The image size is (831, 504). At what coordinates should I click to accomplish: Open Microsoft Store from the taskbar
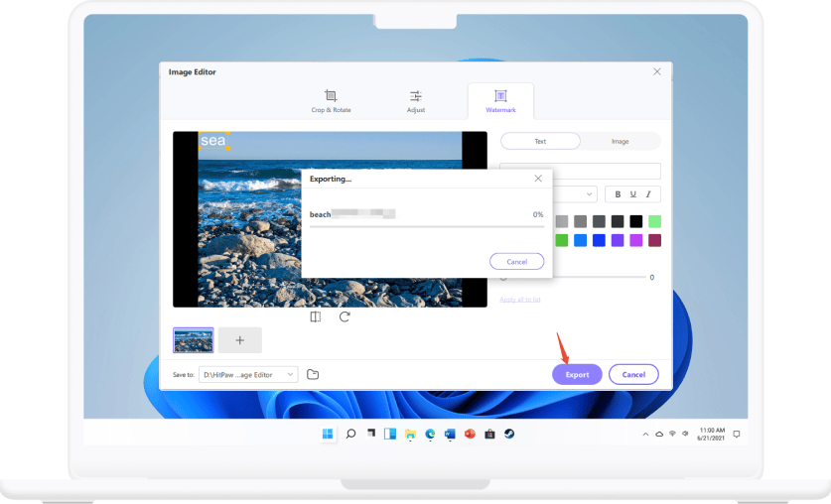489,435
